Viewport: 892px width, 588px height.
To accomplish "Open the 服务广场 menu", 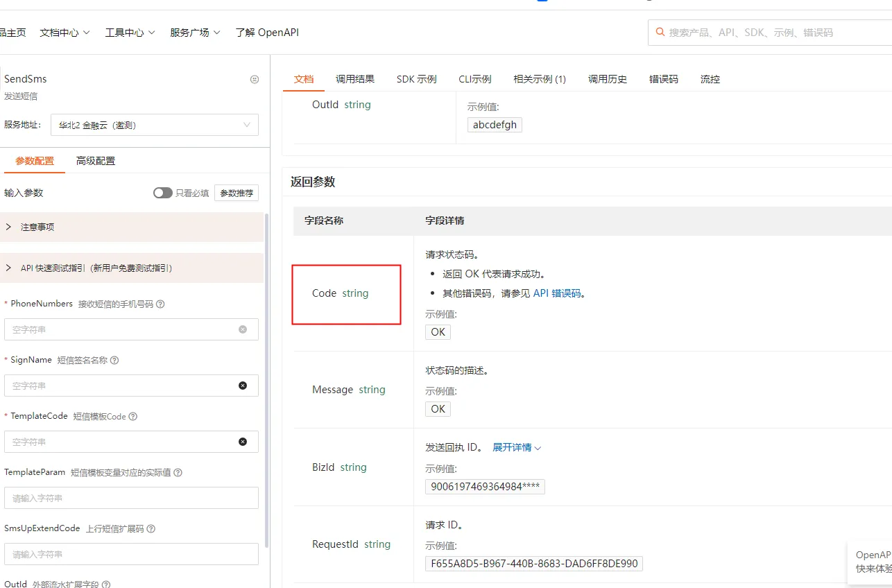I will (196, 33).
